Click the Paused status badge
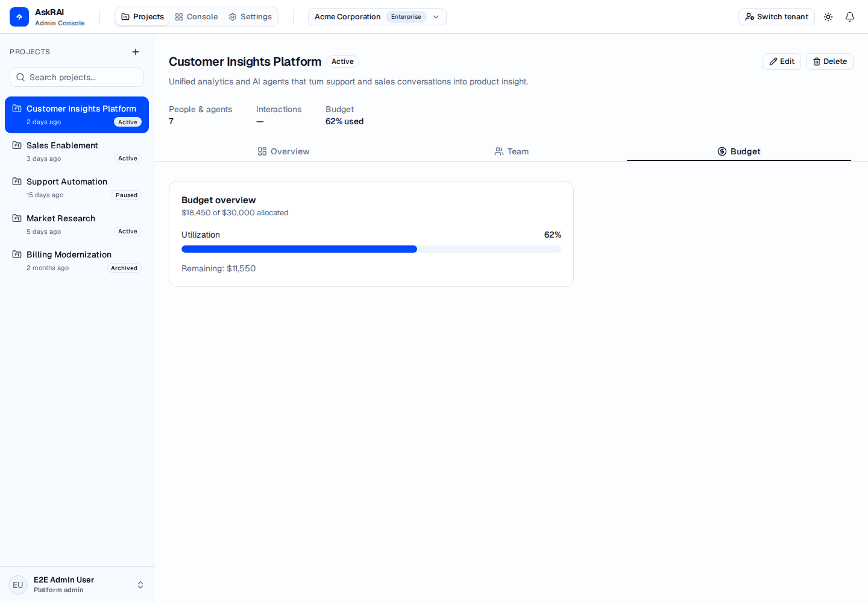This screenshot has height=603, width=868. click(x=127, y=195)
